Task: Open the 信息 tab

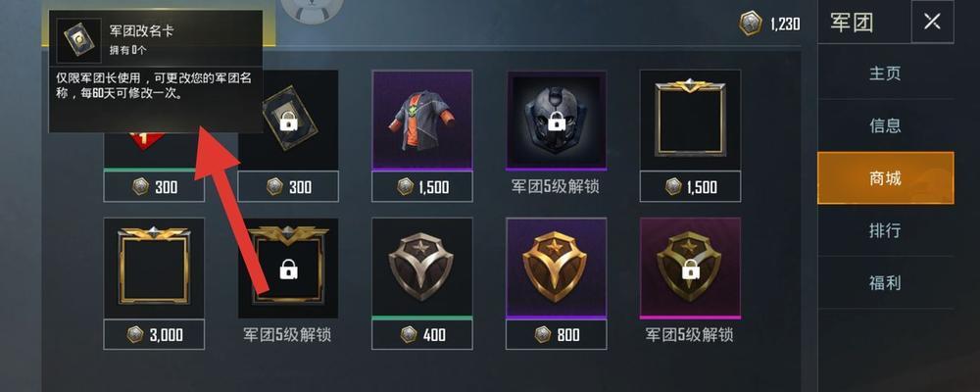Action: click(x=885, y=125)
